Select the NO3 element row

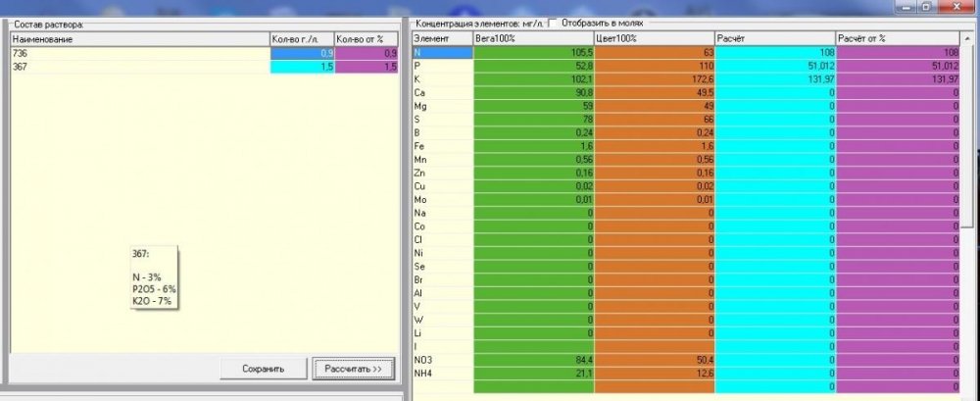pos(686,360)
